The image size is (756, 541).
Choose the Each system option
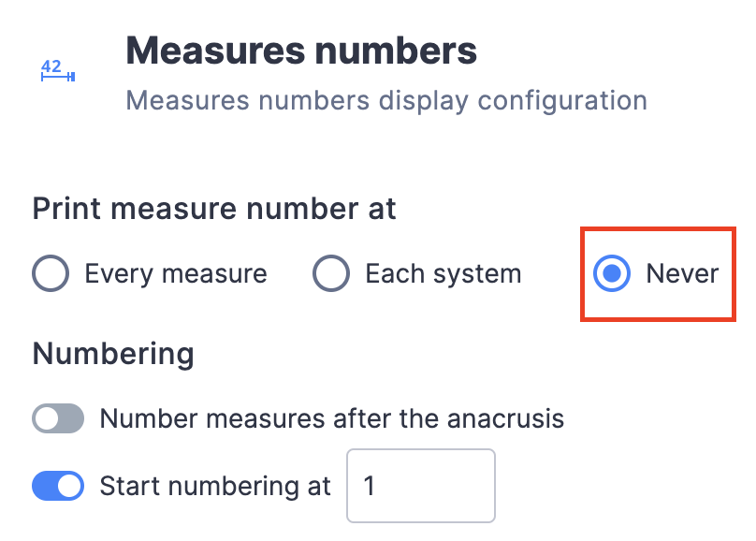(331, 273)
